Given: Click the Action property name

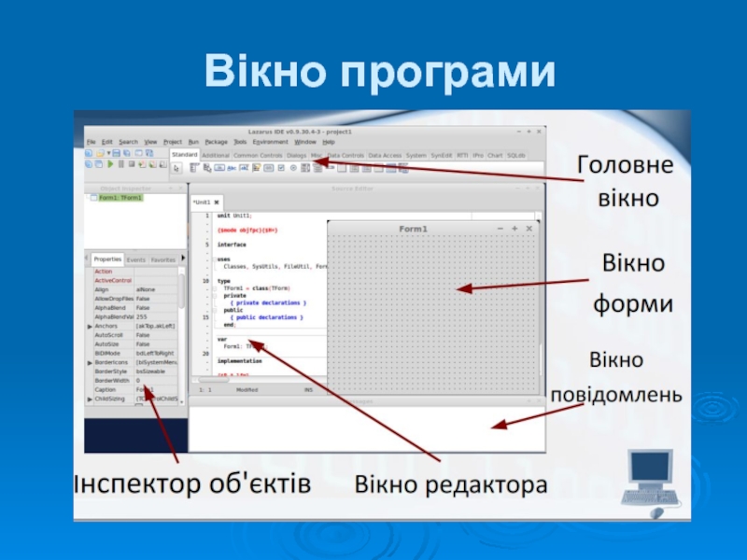Looking at the screenshot, I should tap(104, 272).
